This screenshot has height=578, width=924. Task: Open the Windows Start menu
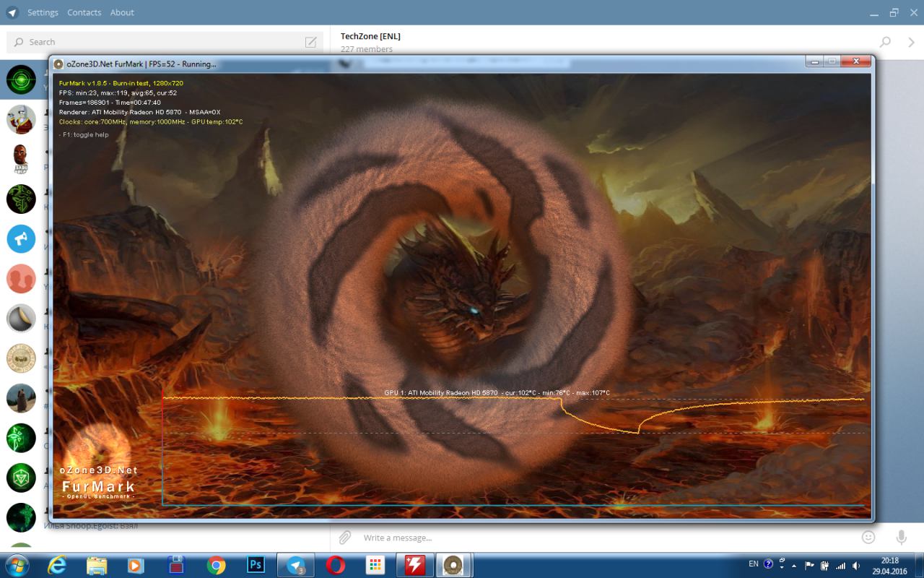pyautogui.click(x=16, y=565)
